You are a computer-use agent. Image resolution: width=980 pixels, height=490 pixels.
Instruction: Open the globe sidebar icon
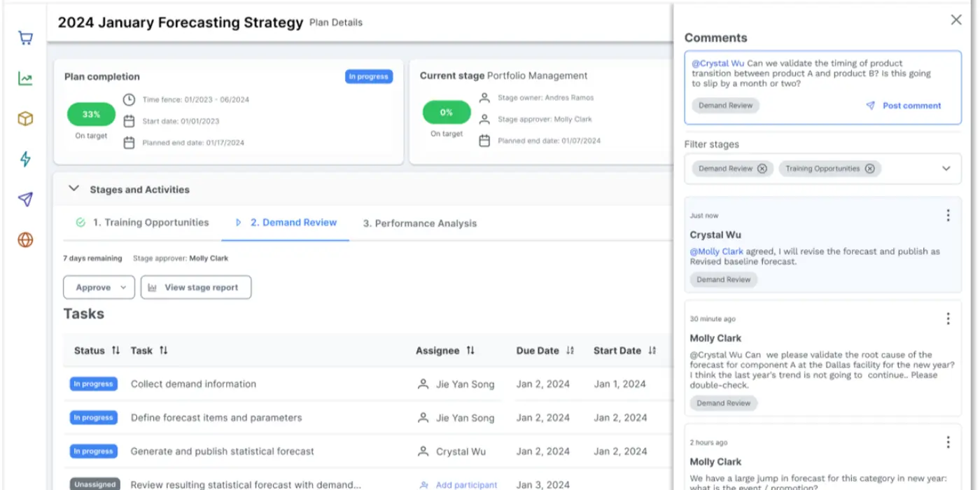click(x=25, y=240)
